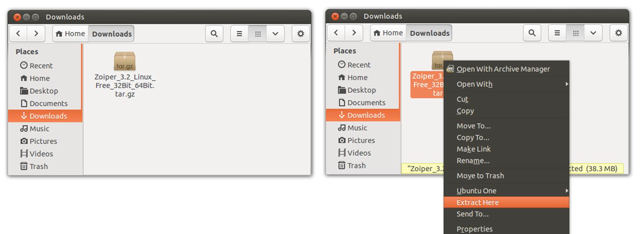
Task: Open view options dropdown in left window
Action: (x=275, y=34)
